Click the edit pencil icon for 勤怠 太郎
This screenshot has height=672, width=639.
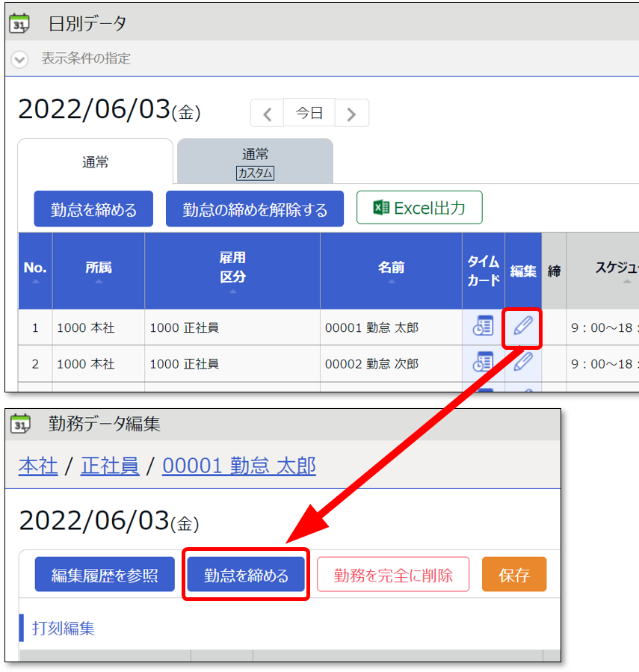click(x=523, y=327)
